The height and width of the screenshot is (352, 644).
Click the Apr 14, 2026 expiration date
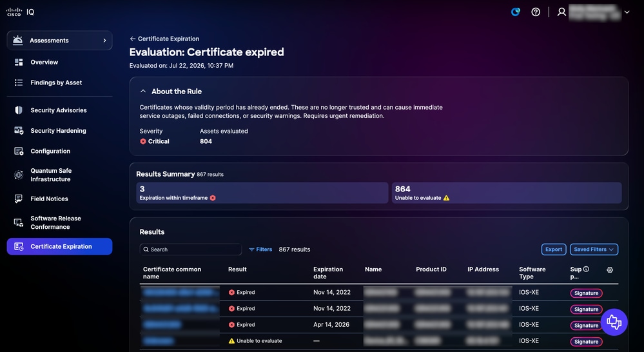tap(331, 324)
